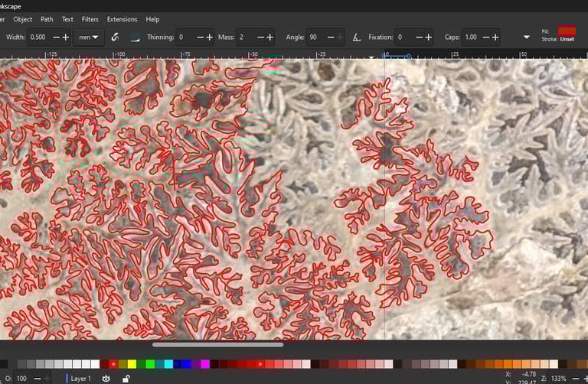Open the Layer 1 layer selector
588x384 pixels.
(x=79, y=378)
